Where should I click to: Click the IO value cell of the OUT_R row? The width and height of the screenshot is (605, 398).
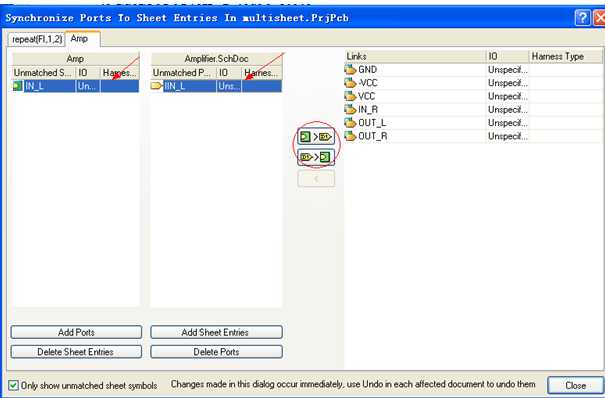tap(507, 136)
